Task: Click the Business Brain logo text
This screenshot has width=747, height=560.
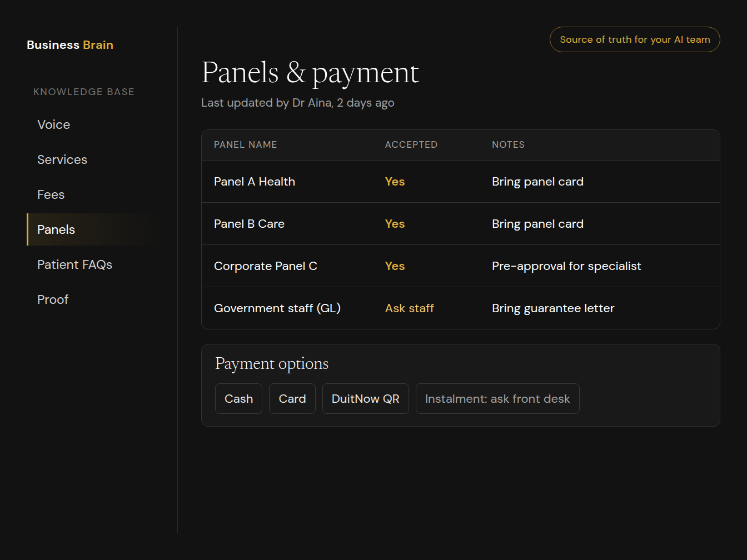Action: (70, 45)
